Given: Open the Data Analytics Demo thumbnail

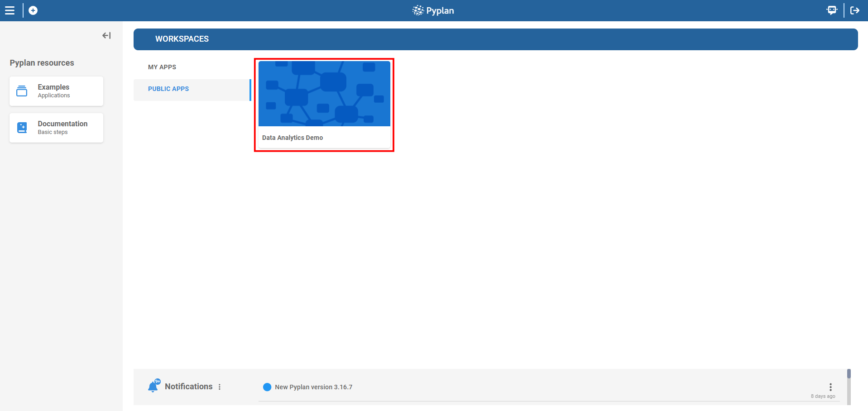Looking at the screenshot, I should [x=324, y=94].
